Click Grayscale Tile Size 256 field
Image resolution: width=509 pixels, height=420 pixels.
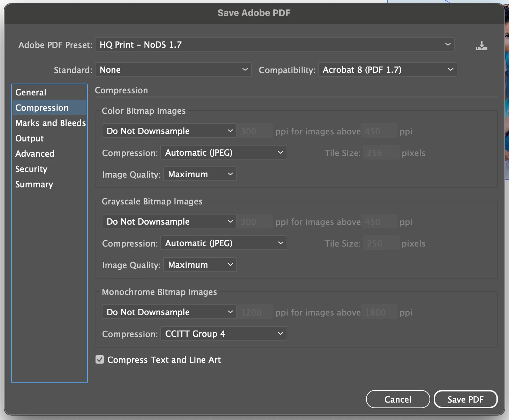point(381,243)
